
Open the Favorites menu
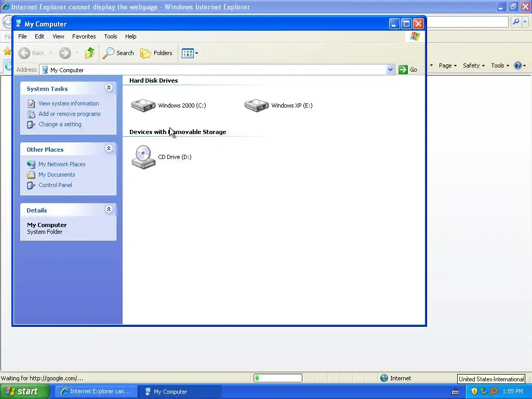84,36
